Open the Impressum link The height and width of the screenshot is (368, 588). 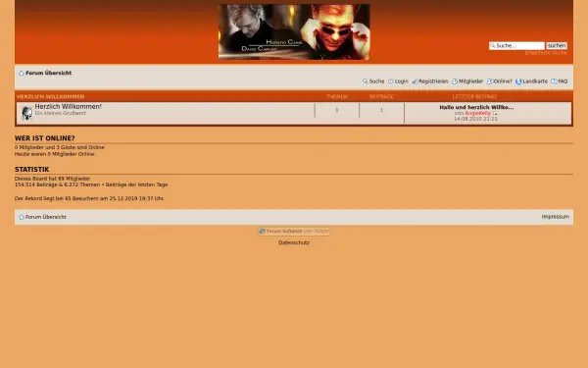click(x=556, y=217)
